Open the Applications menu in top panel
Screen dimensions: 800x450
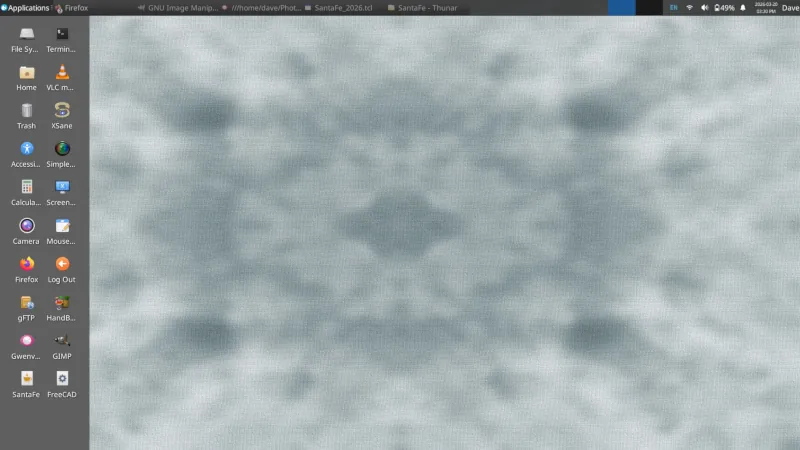tap(25, 7)
